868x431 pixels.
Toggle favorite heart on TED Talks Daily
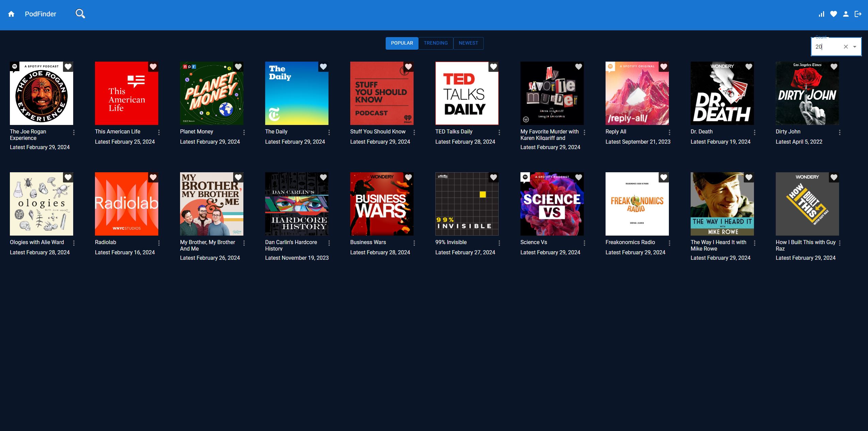tap(494, 67)
